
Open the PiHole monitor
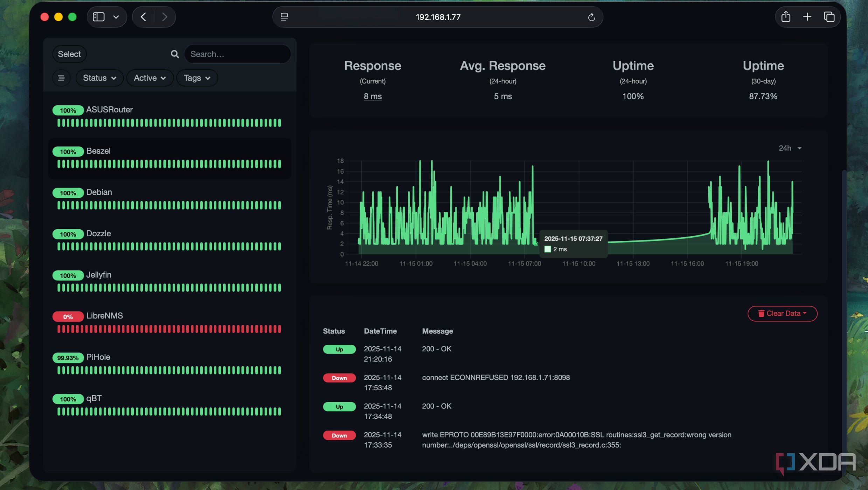click(170, 365)
